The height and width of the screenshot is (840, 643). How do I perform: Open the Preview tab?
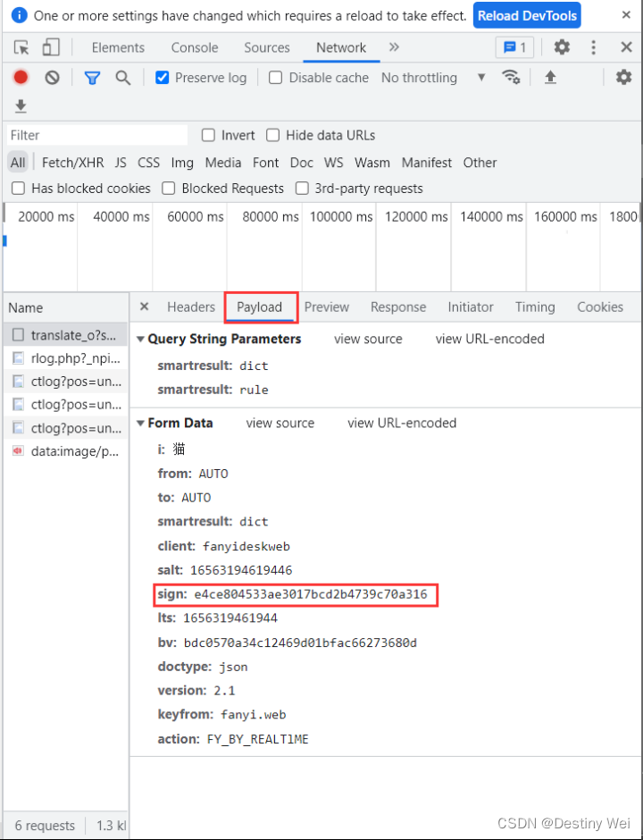click(327, 307)
